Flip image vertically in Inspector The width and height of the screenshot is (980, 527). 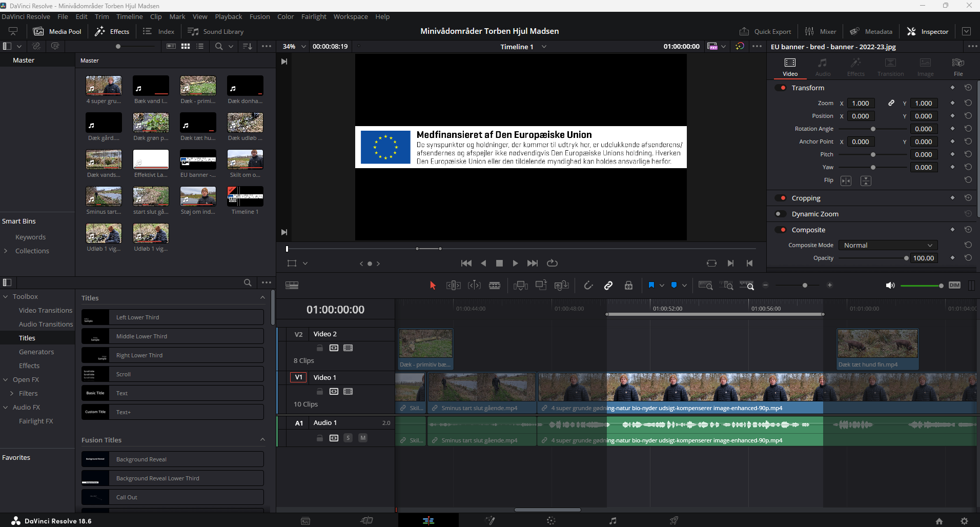point(866,181)
